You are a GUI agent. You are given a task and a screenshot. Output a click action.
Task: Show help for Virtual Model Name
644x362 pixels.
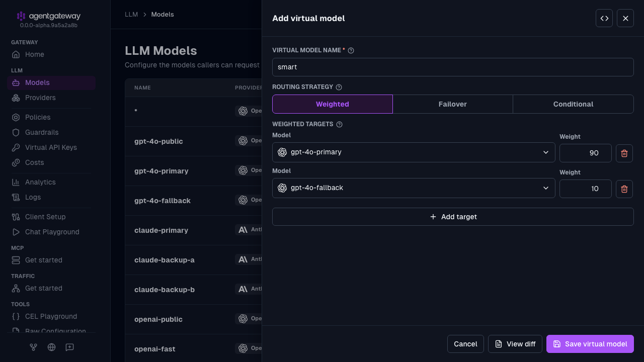351,50
